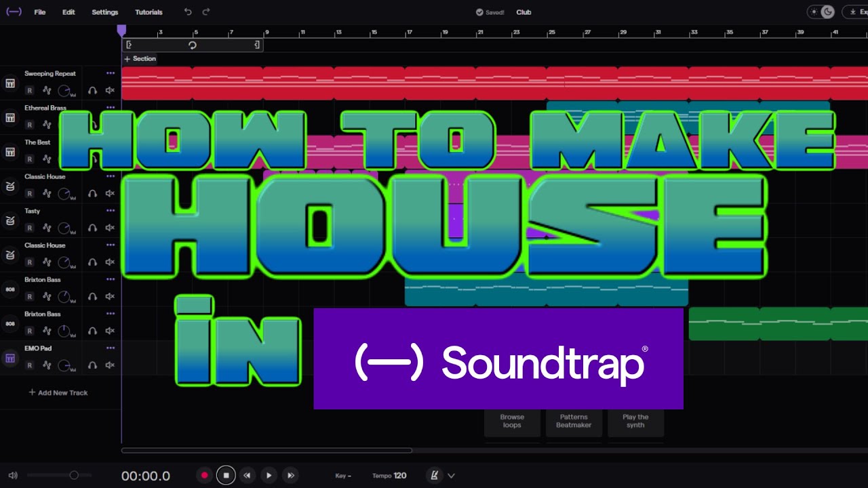Click the Fast-forward button
This screenshot has width=868, height=488.
click(x=290, y=476)
